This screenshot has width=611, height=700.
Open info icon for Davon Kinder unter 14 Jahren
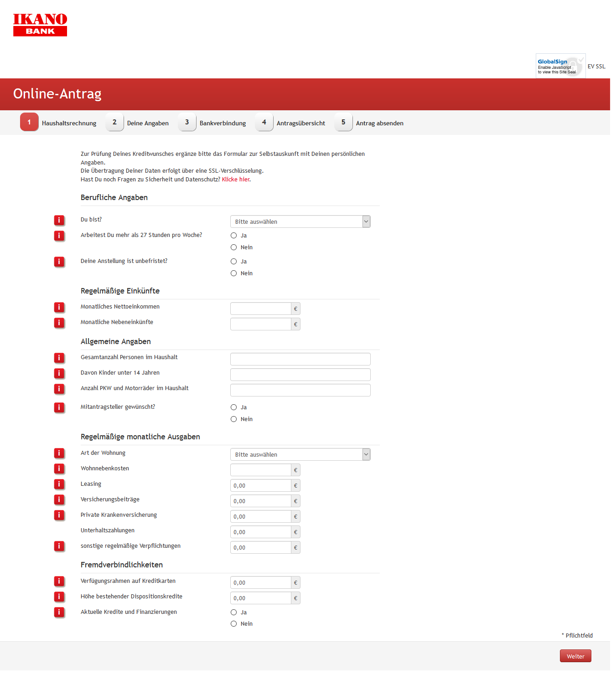[59, 374]
